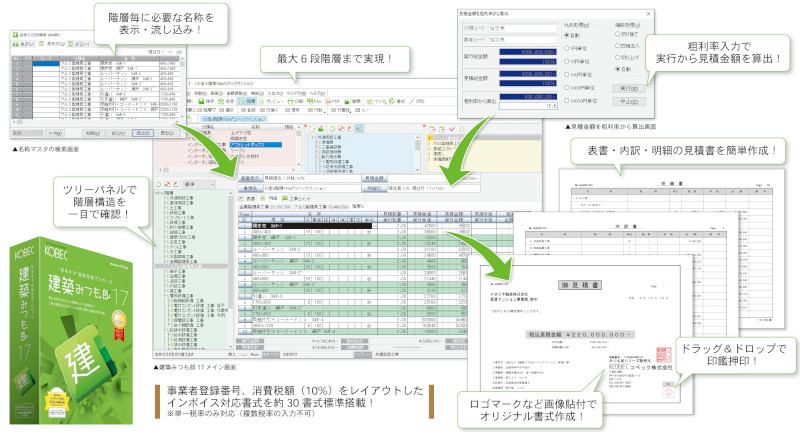Viewport: 800px width, 432px height.
Task: Expand the 電気設備工事 tree node
Action: coord(167,296)
